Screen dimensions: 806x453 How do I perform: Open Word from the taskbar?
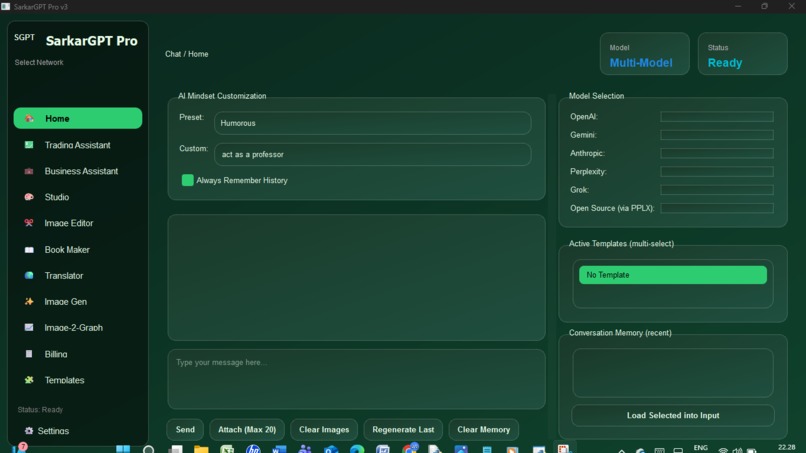coord(279,449)
